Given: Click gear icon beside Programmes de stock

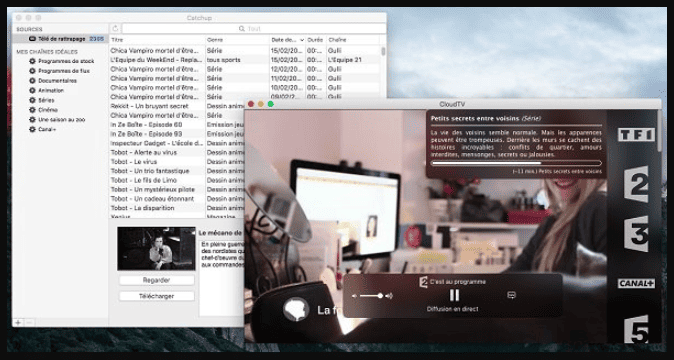Looking at the screenshot, I should 32,61.
